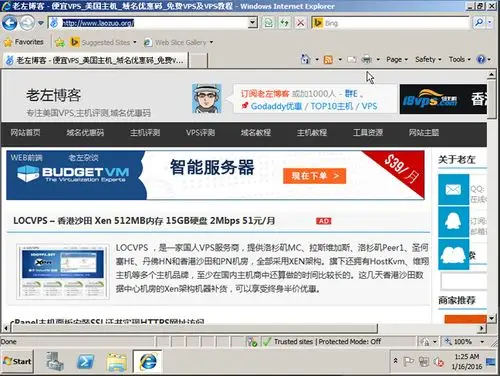The width and height of the screenshot is (500, 376).
Task: Open TOP10主机 link
Action: (332, 106)
